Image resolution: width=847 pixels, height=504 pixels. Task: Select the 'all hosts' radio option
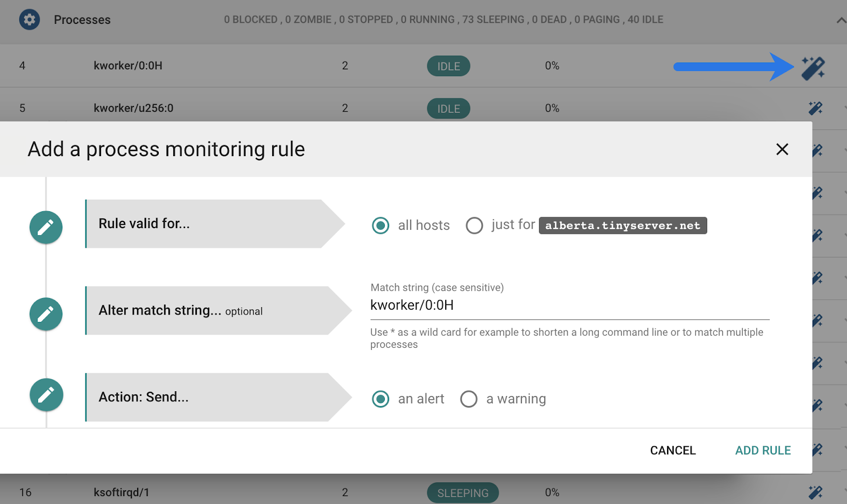(x=381, y=226)
